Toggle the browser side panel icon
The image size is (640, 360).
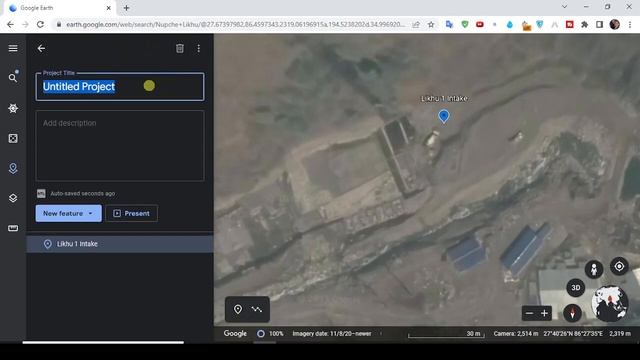point(600,24)
